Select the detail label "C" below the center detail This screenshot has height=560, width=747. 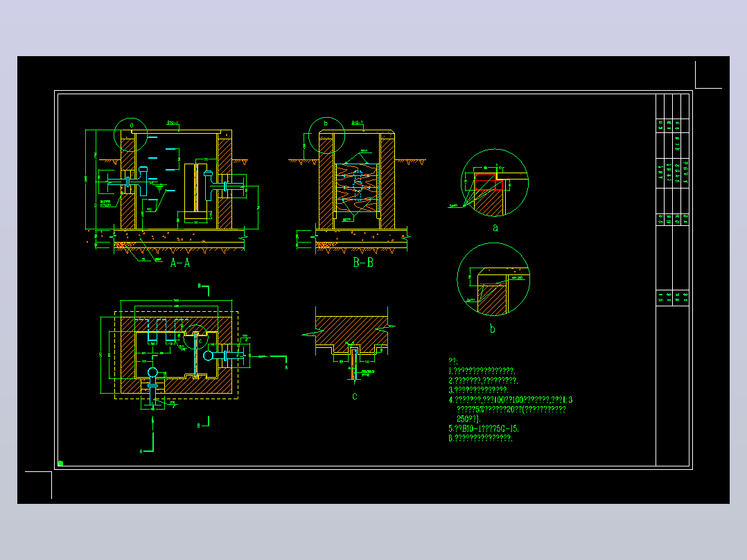coord(355,396)
